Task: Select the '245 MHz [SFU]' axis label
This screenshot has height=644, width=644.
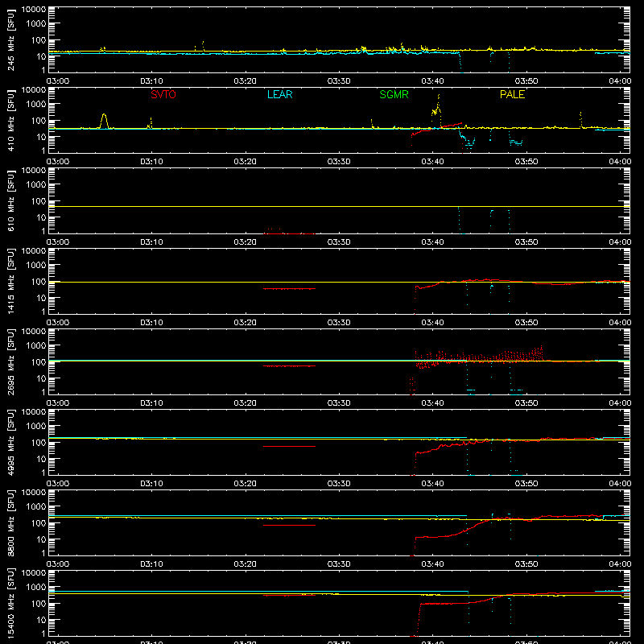Action: pos(11,39)
